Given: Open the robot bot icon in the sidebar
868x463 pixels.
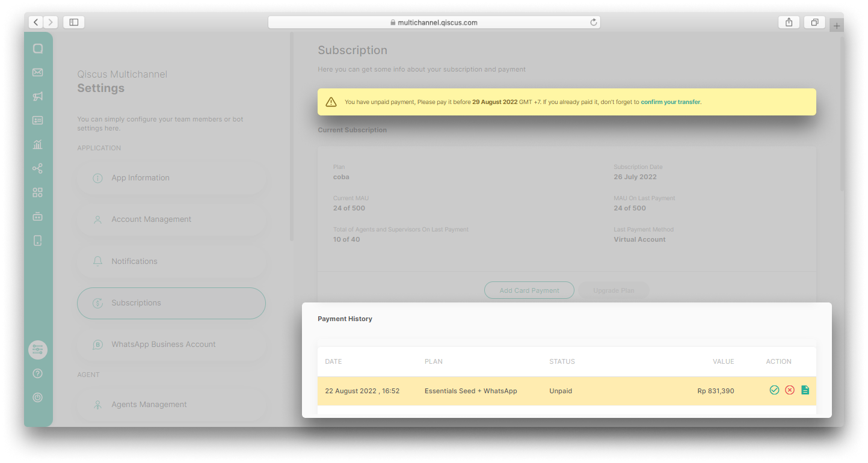Looking at the screenshot, I should coord(37,216).
